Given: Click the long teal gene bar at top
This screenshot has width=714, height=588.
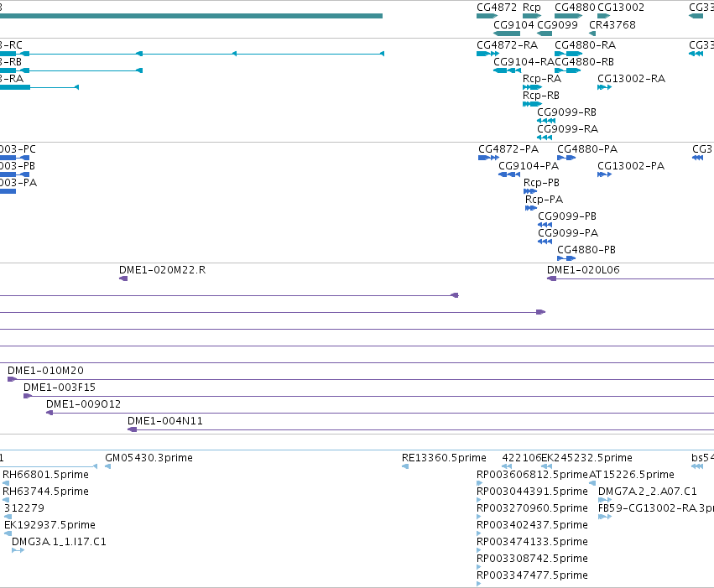Looking at the screenshot, I should (191, 16).
